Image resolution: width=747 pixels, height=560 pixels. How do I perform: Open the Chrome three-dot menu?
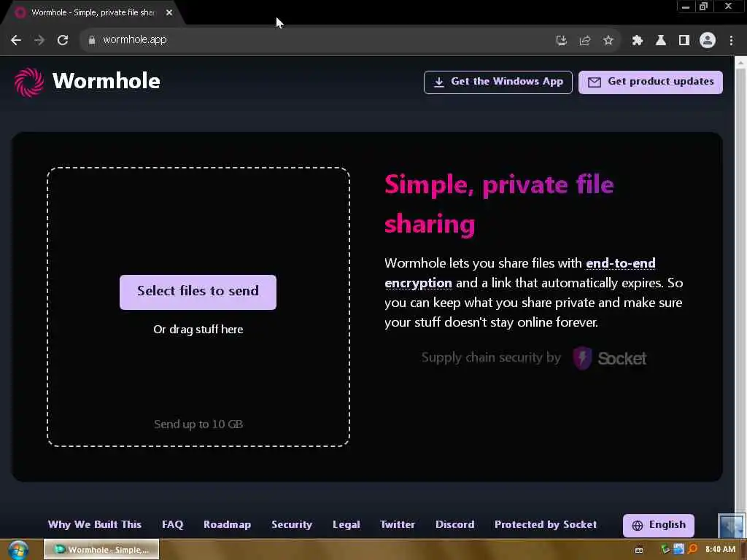click(731, 41)
